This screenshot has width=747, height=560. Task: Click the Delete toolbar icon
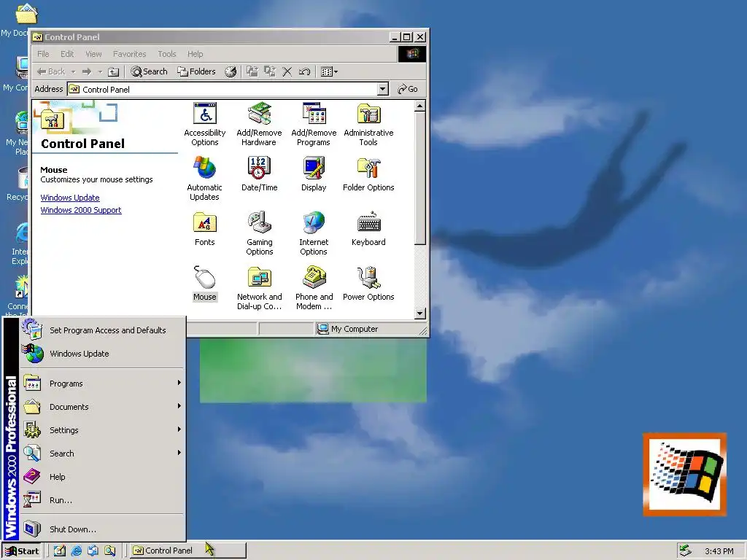287,72
